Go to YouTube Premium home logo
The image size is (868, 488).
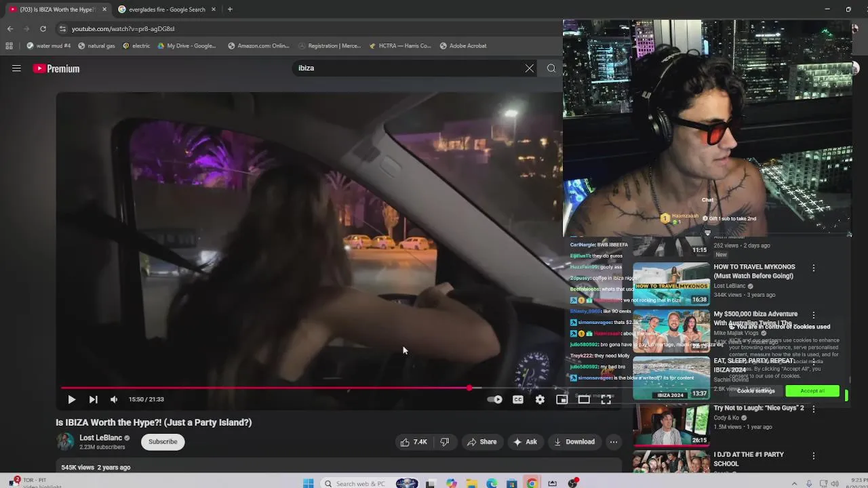56,68
